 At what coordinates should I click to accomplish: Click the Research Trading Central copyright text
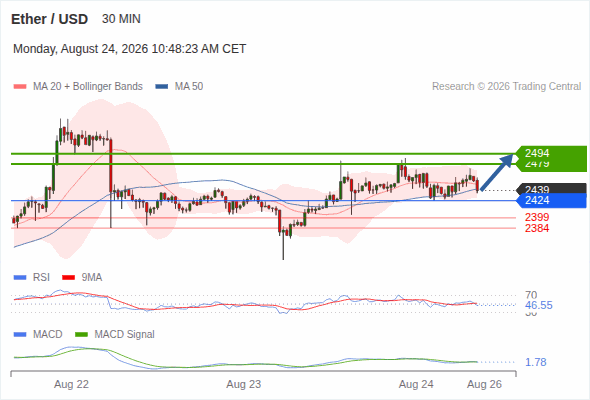[506, 87]
